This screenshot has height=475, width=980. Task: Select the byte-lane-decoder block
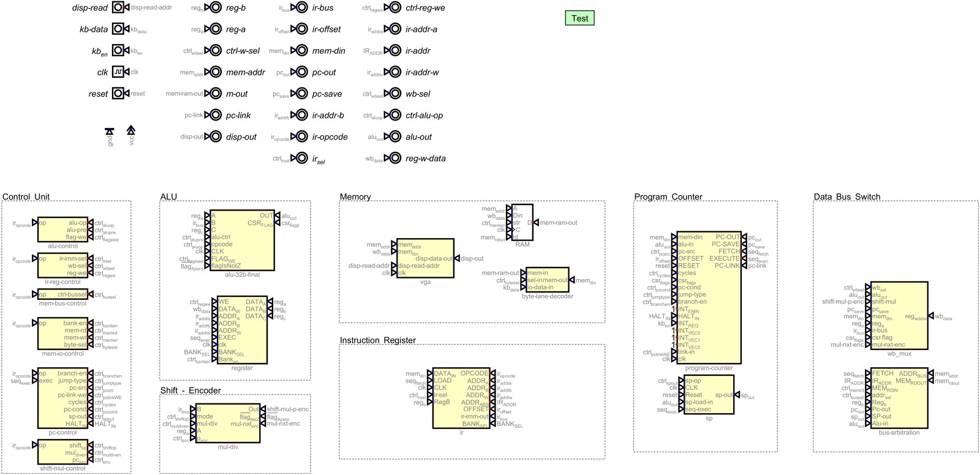pos(547,280)
